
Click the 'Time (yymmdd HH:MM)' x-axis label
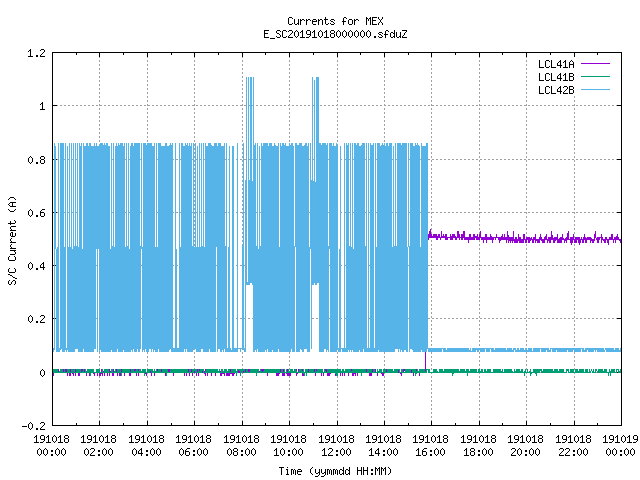click(335, 471)
